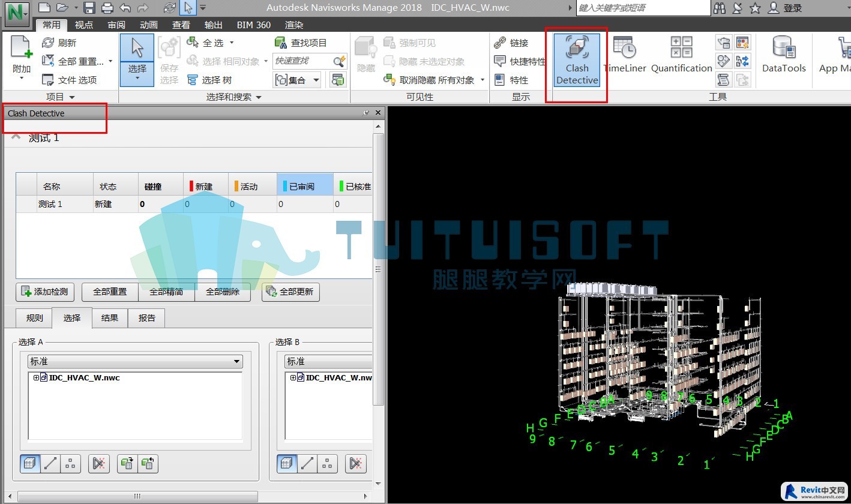Open 文件 选项 file options

pos(69,80)
